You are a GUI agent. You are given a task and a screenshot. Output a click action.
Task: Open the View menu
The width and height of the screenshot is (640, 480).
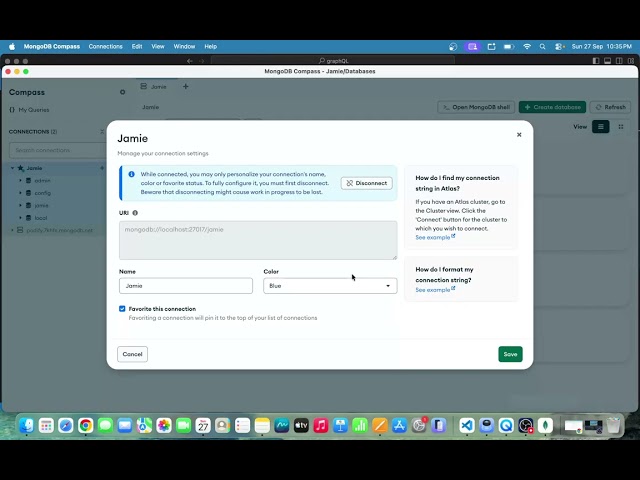pos(158,47)
